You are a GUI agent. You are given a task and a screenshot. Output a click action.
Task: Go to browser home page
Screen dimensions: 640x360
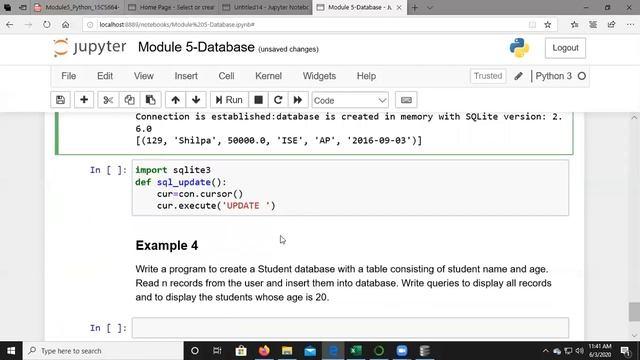tap(65, 24)
